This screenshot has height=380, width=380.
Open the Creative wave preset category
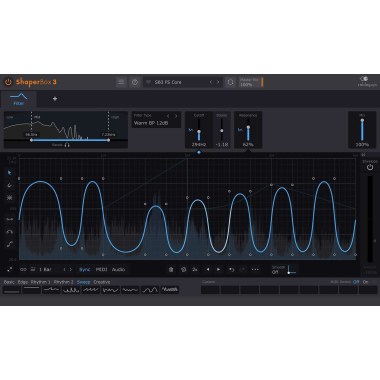(x=102, y=282)
